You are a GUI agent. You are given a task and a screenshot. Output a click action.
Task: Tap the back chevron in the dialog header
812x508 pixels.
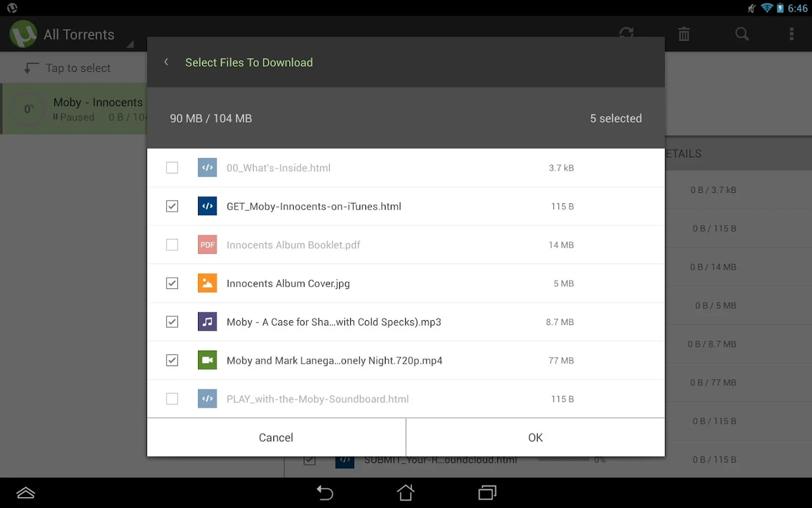click(166, 62)
